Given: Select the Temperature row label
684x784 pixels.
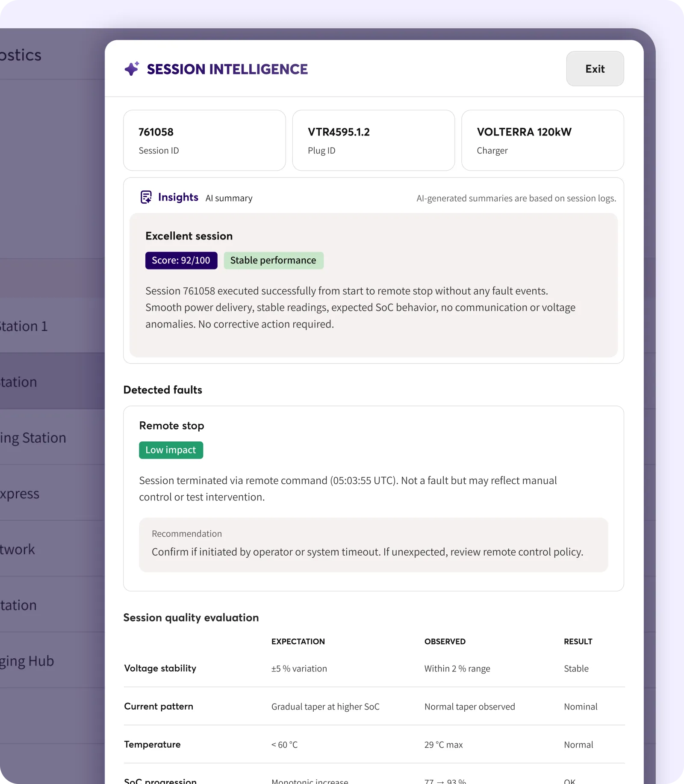Looking at the screenshot, I should (152, 744).
